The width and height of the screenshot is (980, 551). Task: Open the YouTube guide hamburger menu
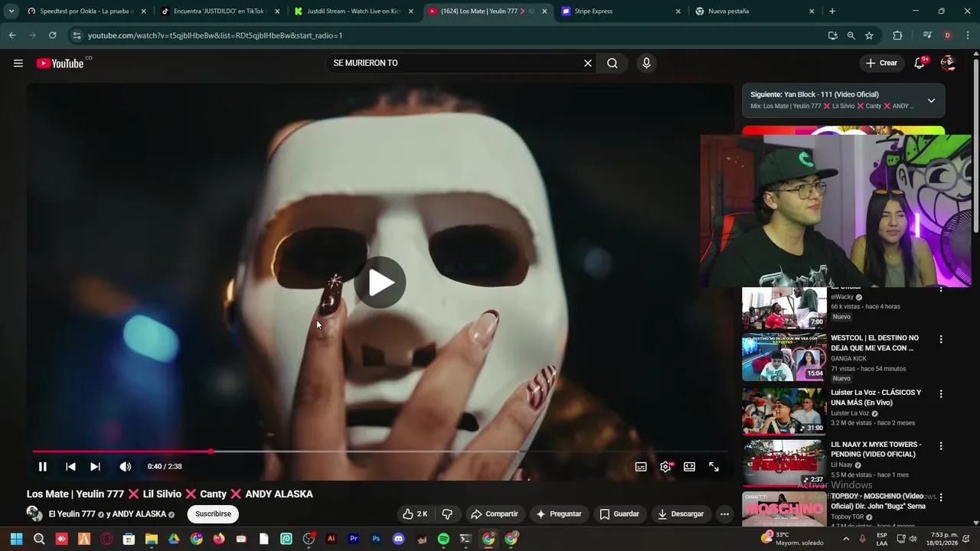[18, 63]
